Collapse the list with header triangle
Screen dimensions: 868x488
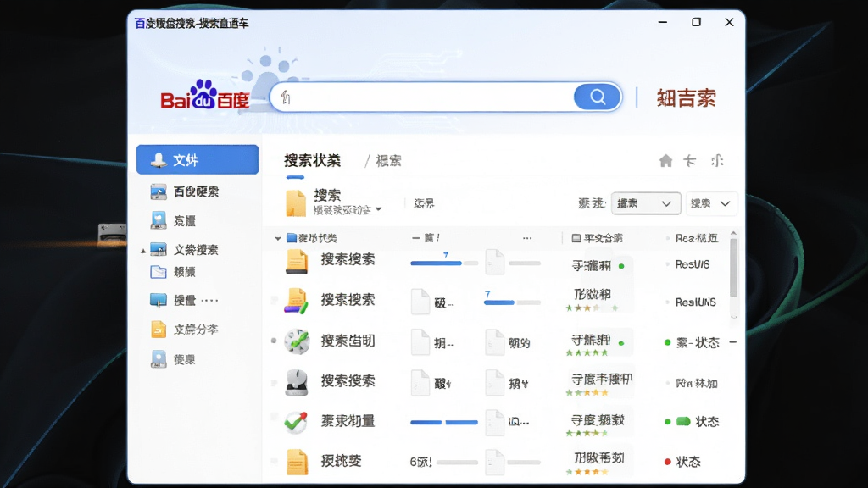(278, 238)
